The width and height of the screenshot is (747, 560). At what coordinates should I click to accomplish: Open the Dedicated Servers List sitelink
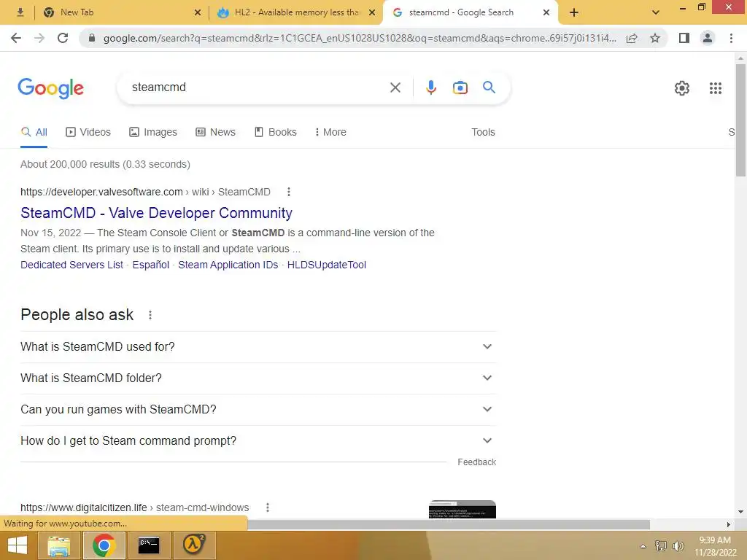[x=71, y=265]
